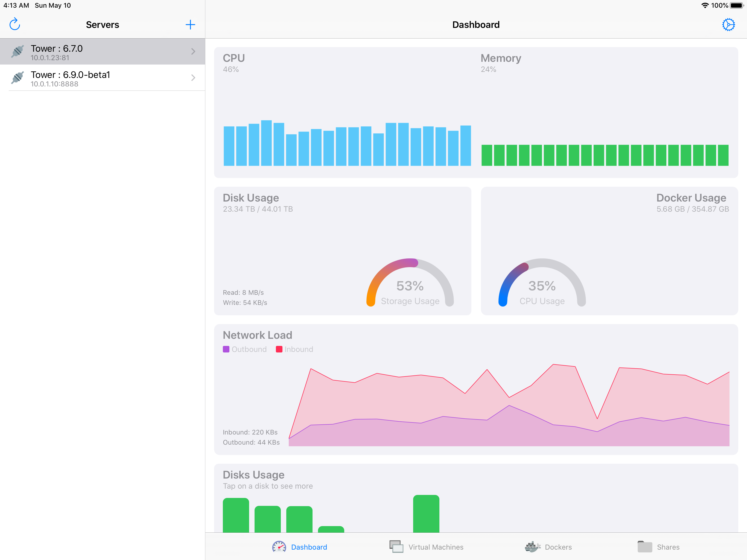The image size is (747, 560).
Task: Click the purple Outbound legend swatch
Action: (x=226, y=349)
